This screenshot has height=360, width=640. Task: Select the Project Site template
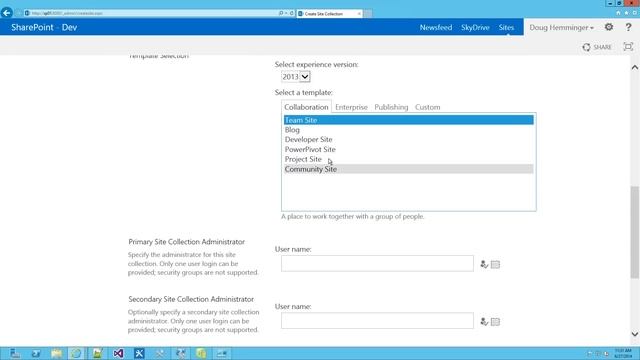point(409,159)
